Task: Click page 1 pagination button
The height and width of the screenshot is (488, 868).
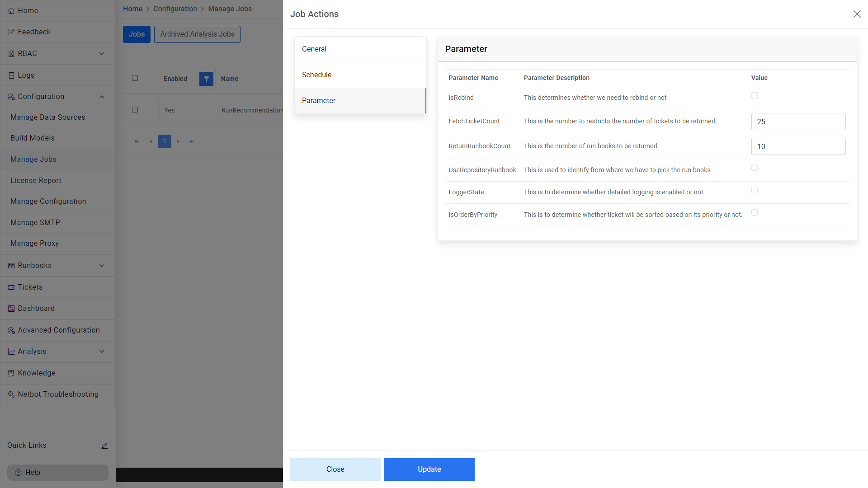Action: (165, 141)
